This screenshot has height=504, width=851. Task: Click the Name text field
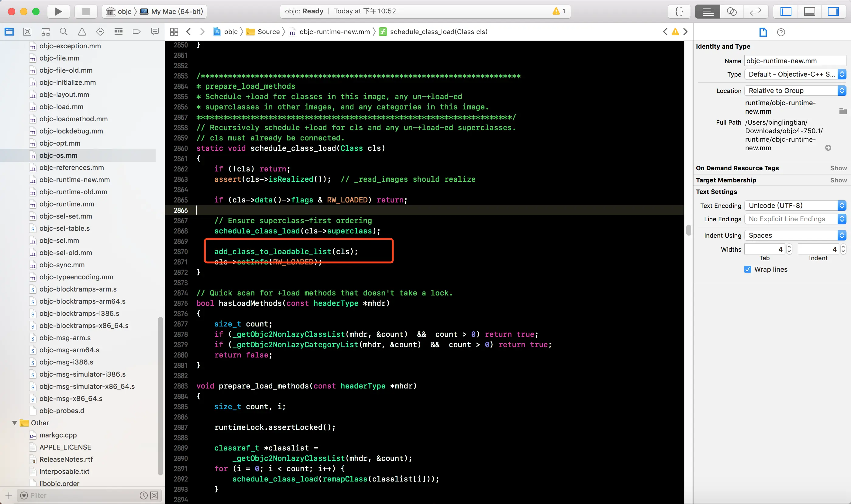pyautogui.click(x=795, y=61)
